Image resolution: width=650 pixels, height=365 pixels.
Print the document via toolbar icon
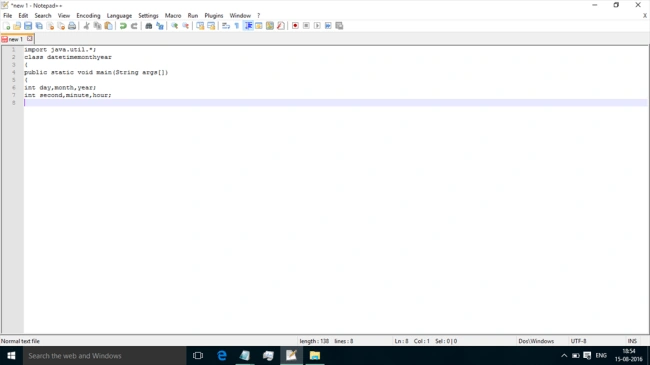pos(72,26)
